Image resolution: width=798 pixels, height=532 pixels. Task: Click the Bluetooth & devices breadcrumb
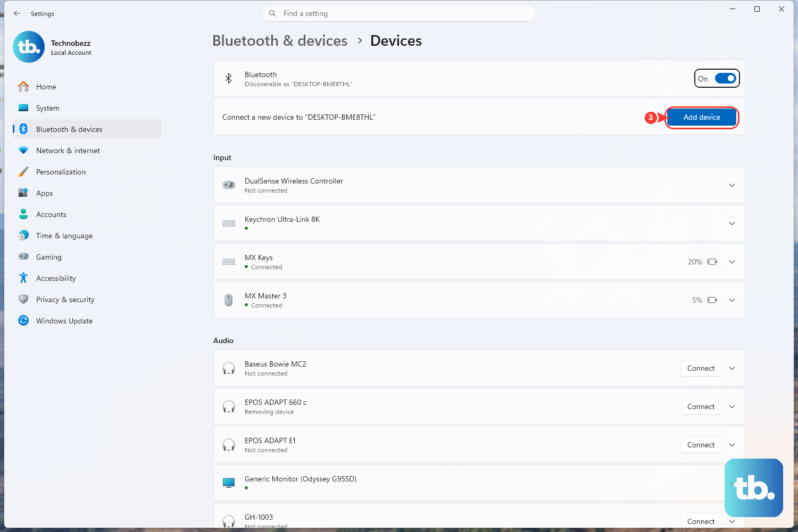tap(280, 41)
